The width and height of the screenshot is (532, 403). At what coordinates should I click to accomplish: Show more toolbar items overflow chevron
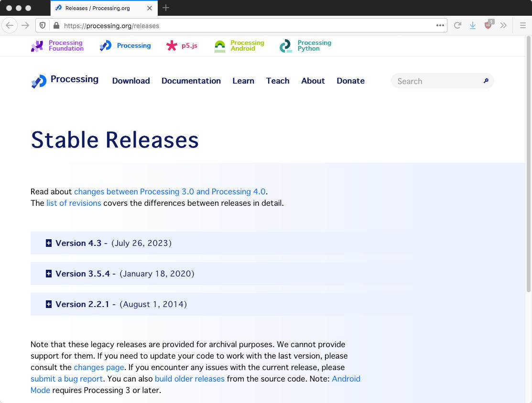(503, 25)
